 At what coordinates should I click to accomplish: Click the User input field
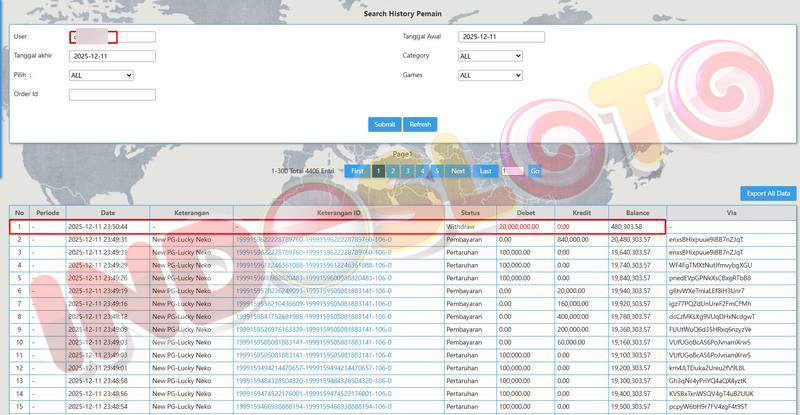[112, 37]
